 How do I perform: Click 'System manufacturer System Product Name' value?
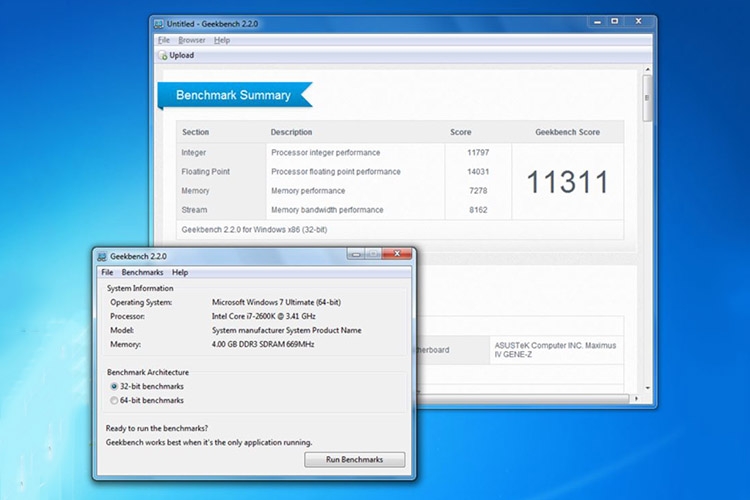pos(287,331)
